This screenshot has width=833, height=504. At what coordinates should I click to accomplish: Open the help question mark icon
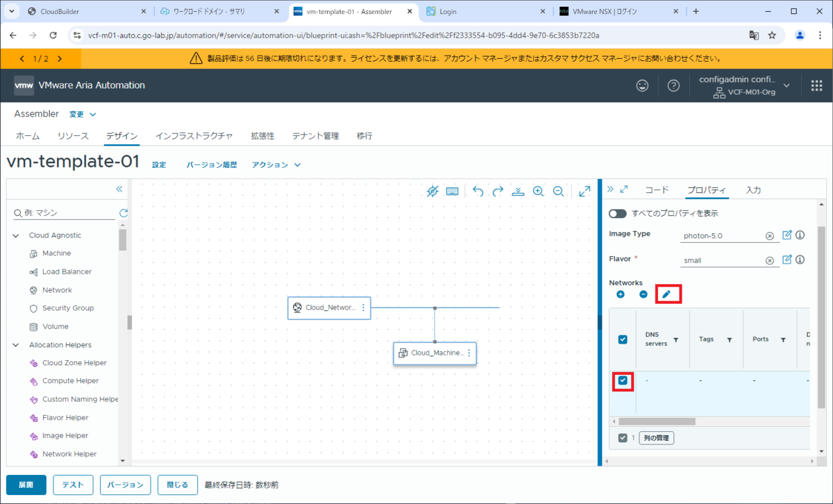[x=673, y=85]
